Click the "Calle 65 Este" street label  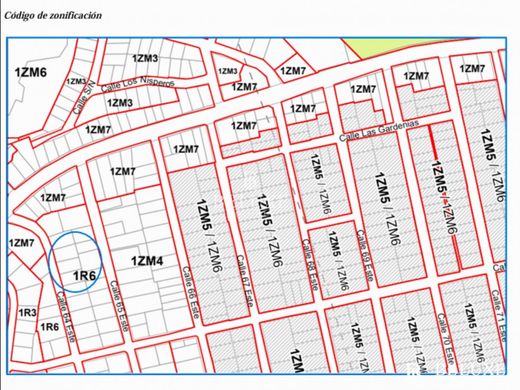tap(119, 306)
